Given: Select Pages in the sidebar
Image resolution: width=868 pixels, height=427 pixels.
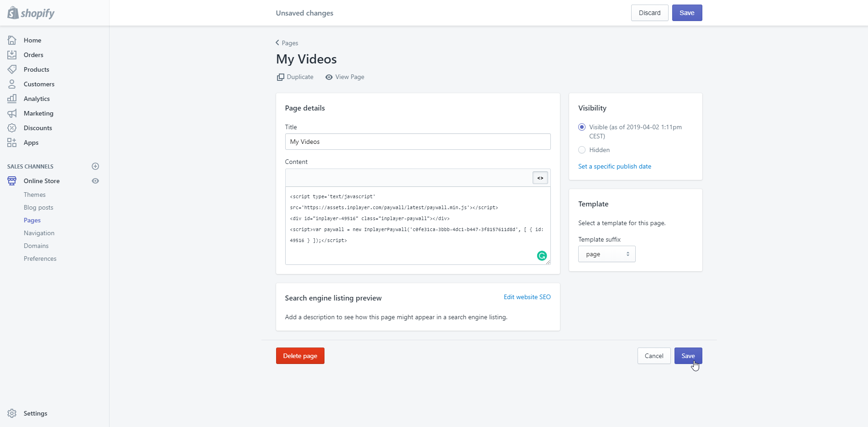Looking at the screenshot, I should coord(32,220).
